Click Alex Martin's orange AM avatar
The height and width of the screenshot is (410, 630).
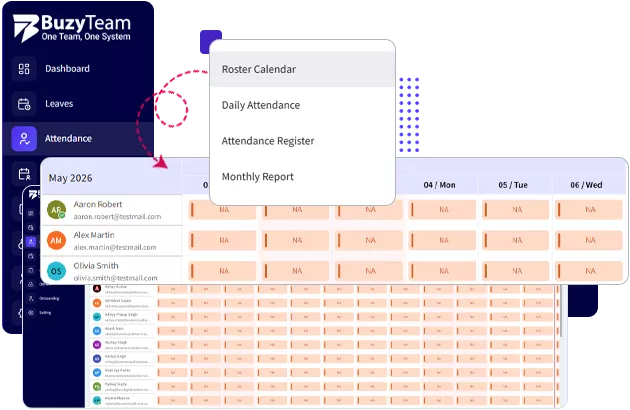pyautogui.click(x=56, y=240)
